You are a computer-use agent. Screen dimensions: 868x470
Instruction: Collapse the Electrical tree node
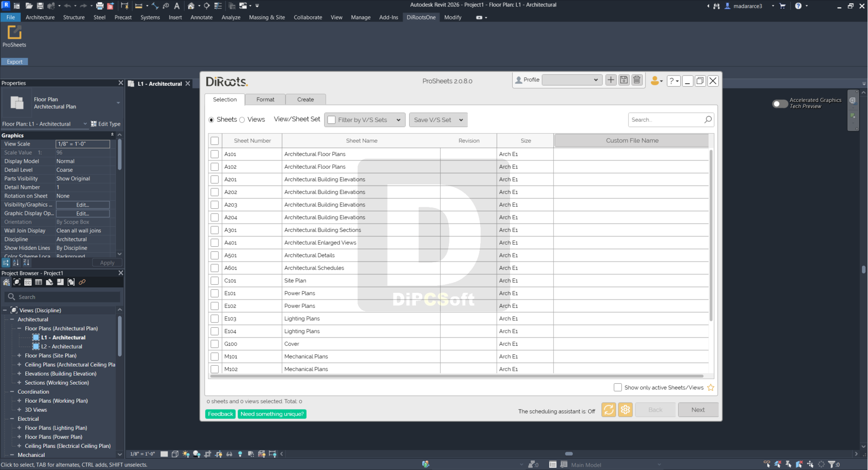point(12,419)
